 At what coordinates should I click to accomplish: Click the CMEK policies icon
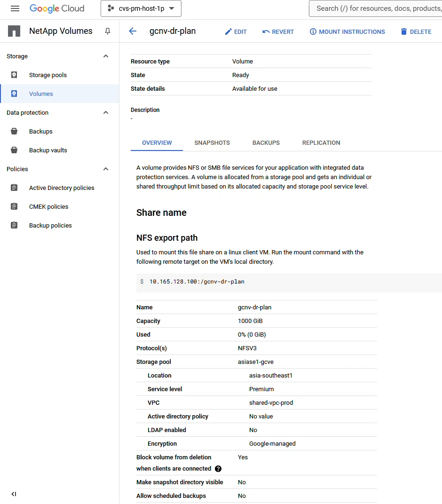click(14, 206)
